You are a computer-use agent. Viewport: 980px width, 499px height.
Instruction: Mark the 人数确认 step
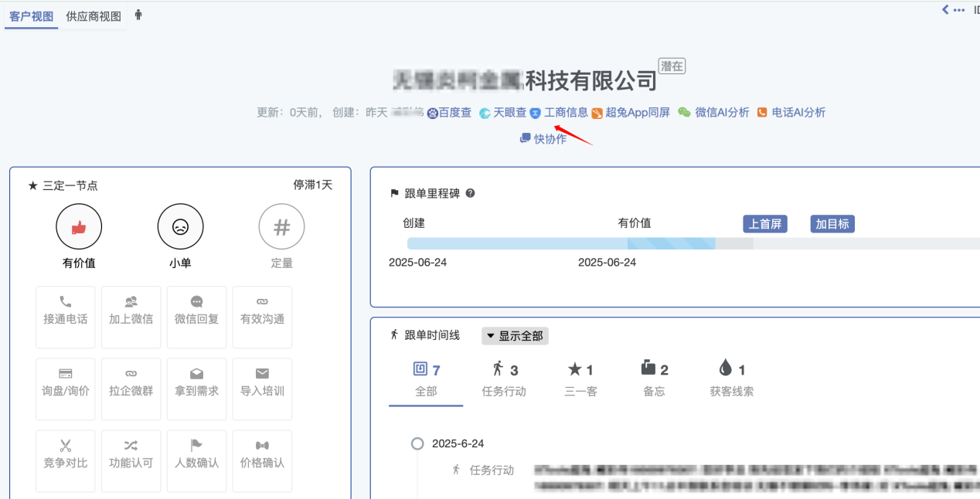coord(197,461)
